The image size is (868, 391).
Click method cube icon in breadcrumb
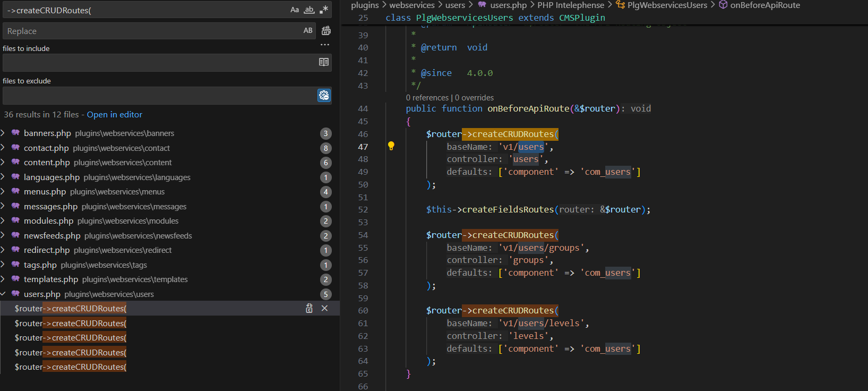coord(723,5)
